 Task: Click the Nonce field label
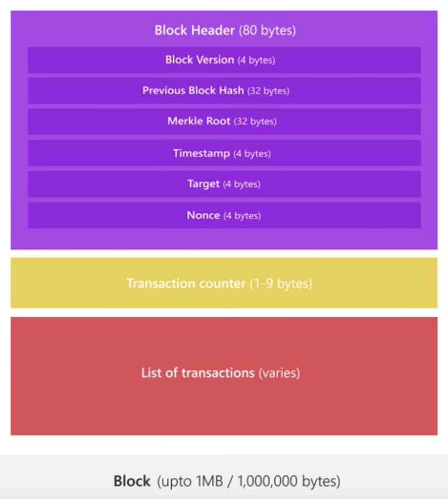pyautogui.click(x=203, y=215)
